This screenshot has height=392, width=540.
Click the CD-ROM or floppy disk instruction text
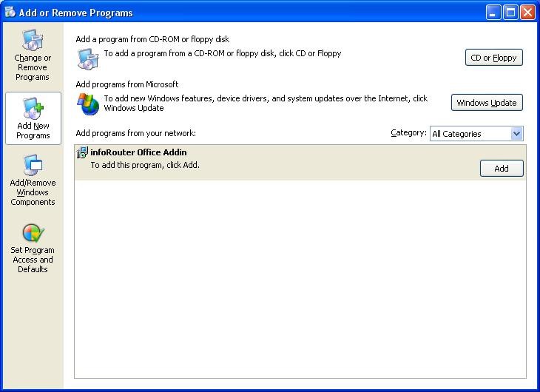click(x=223, y=53)
